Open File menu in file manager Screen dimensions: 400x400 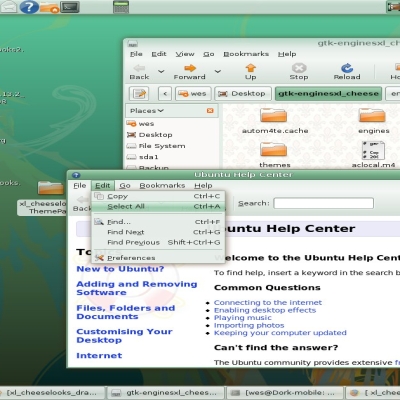136,54
